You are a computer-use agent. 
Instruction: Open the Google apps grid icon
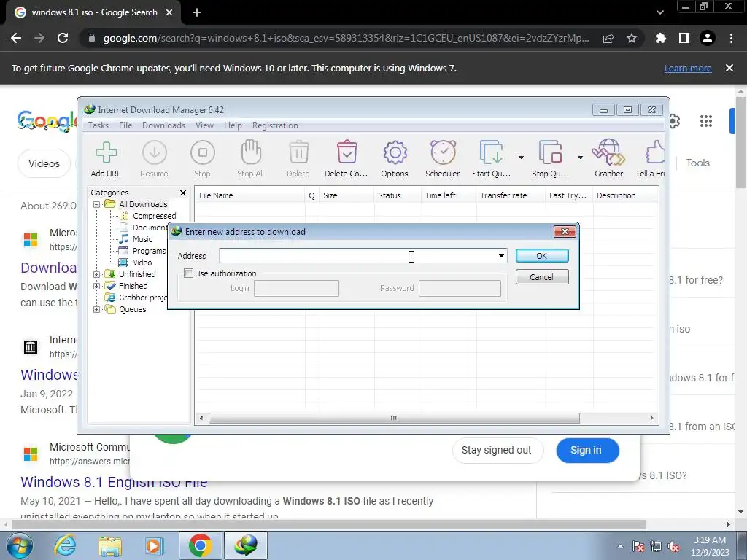click(706, 121)
